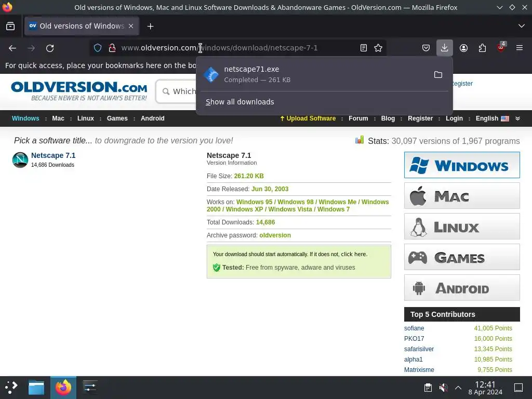This screenshot has width=532, height=399.
Task: Open the Linux nav menu item
Action: tap(86, 118)
